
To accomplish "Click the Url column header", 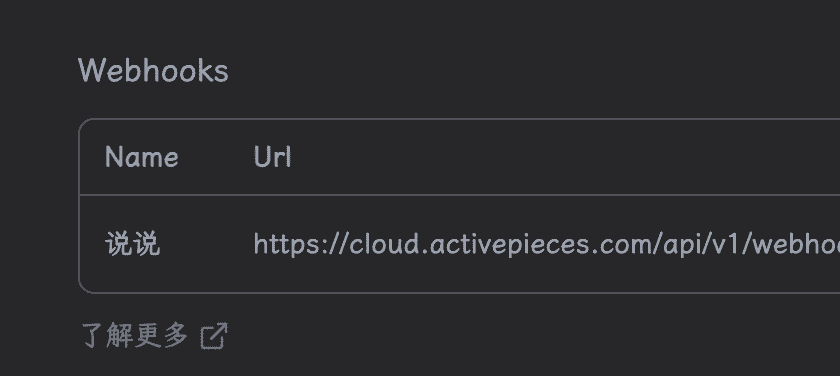I will [272, 157].
